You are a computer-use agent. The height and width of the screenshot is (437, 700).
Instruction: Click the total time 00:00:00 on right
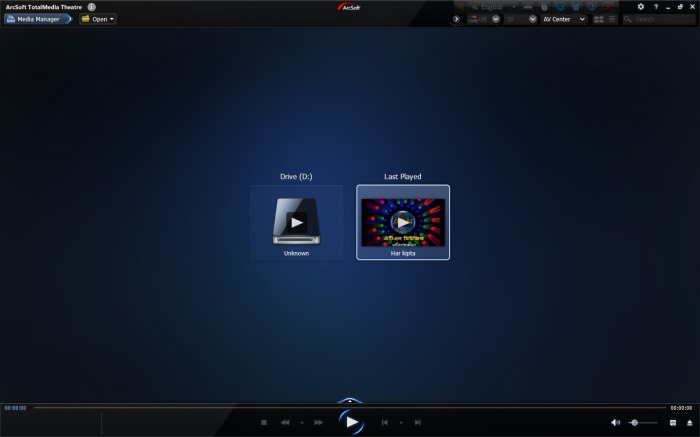pyautogui.click(x=681, y=408)
